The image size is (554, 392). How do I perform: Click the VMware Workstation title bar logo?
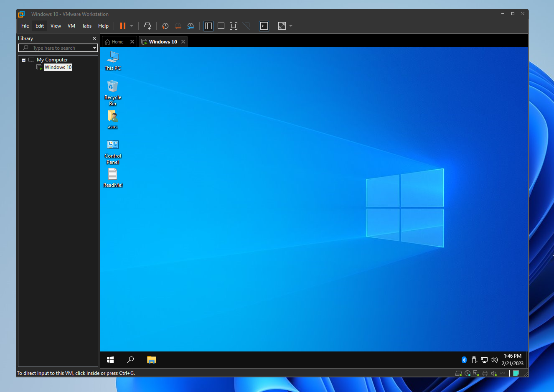point(21,14)
